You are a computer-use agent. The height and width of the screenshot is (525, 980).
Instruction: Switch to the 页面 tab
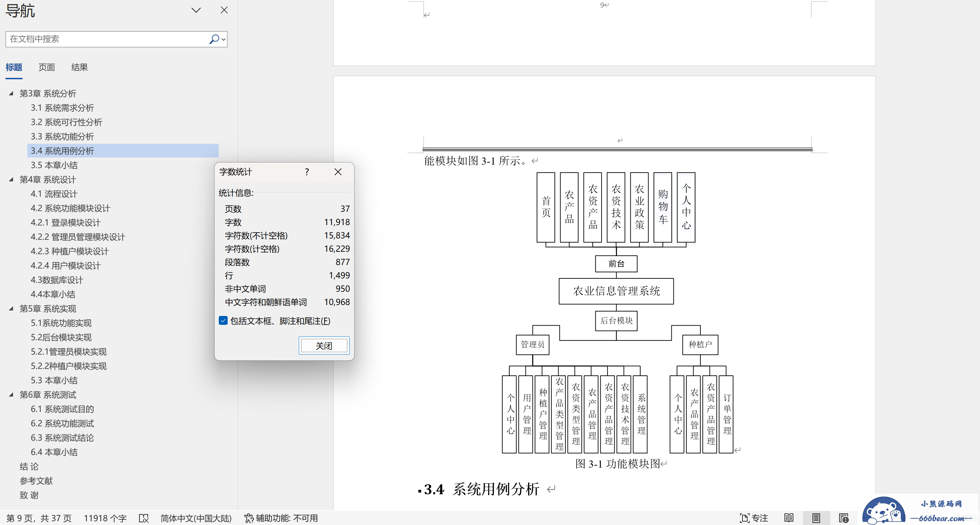47,67
